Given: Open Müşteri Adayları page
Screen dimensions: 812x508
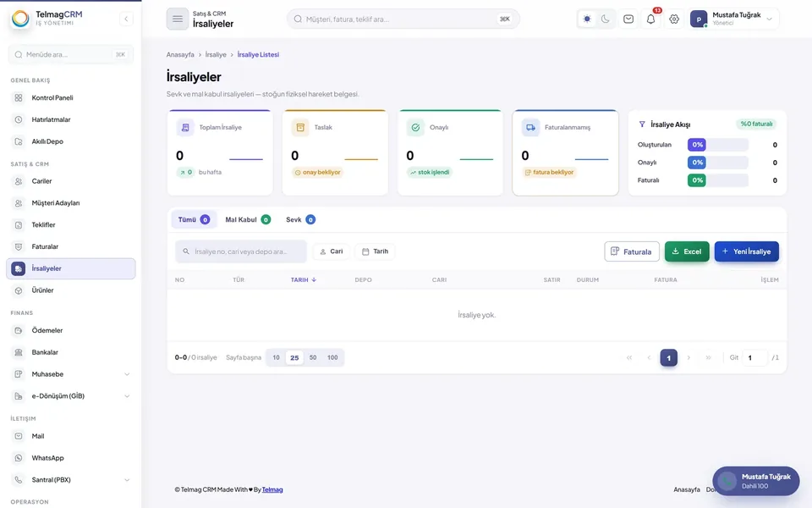Looking at the screenshot, I should pos(70,202).
